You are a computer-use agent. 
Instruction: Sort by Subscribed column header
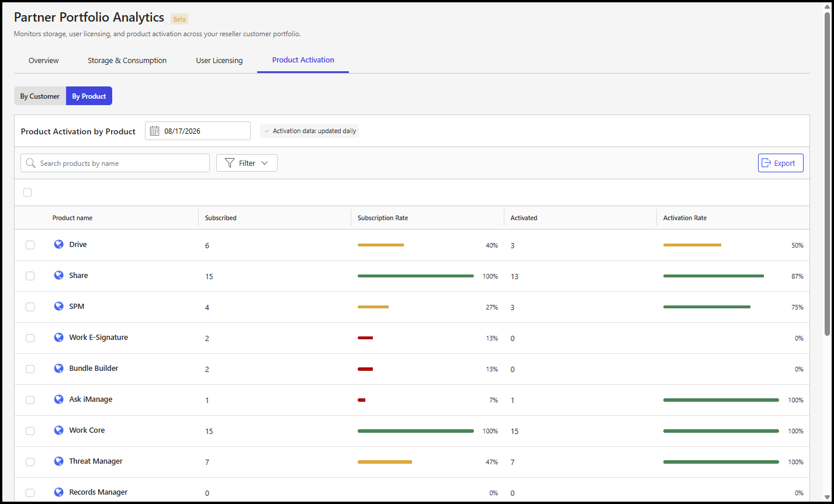click(221, 218)
